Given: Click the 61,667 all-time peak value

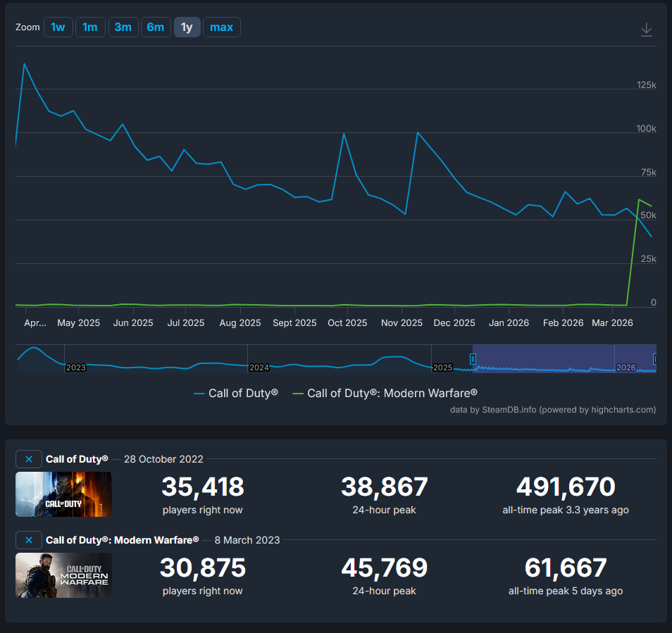Looking at the screenshot, I should pyautogui.click(x=566, y=568).
